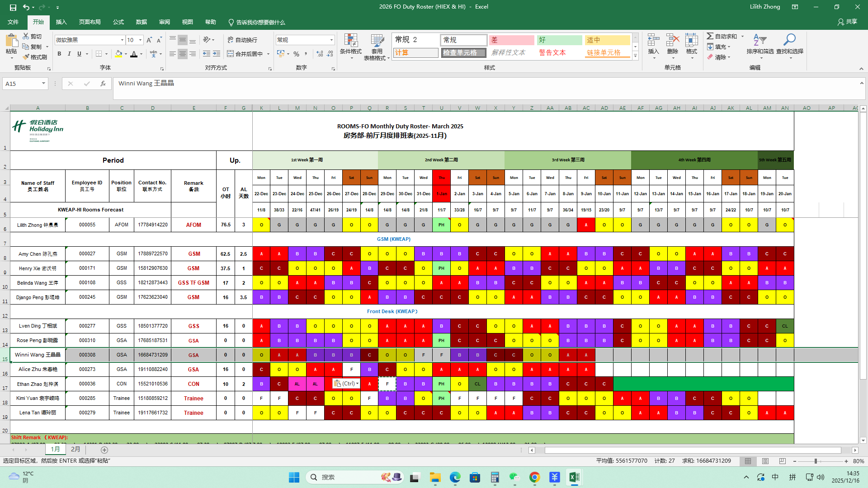Expand the number format combo box

tap(331, 40)
